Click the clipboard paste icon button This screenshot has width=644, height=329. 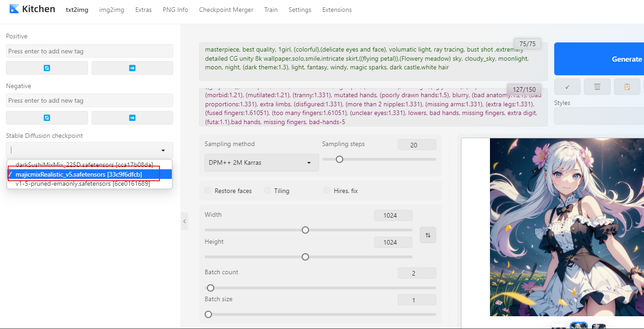(x=627, y=87)
